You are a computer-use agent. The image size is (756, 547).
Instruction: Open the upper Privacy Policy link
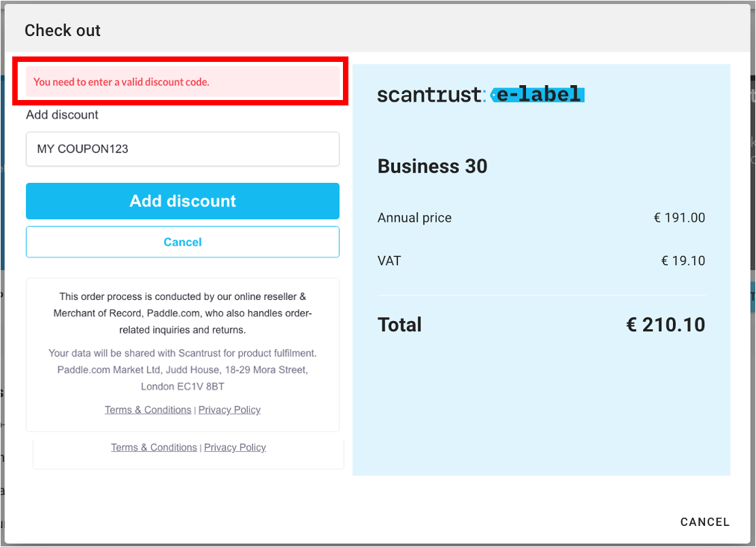(229, 410)
